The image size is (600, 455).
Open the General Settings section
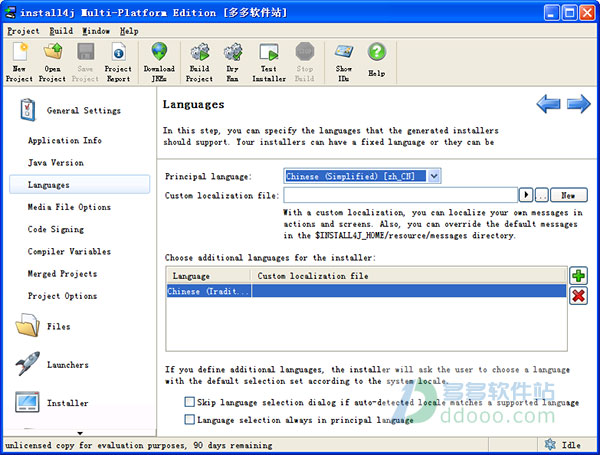point(71,110)
